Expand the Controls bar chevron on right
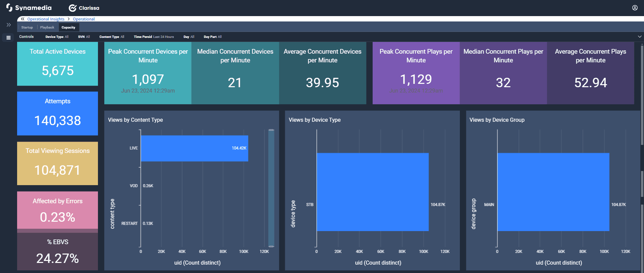The image size is (644, 273). (x=639, y=37)
